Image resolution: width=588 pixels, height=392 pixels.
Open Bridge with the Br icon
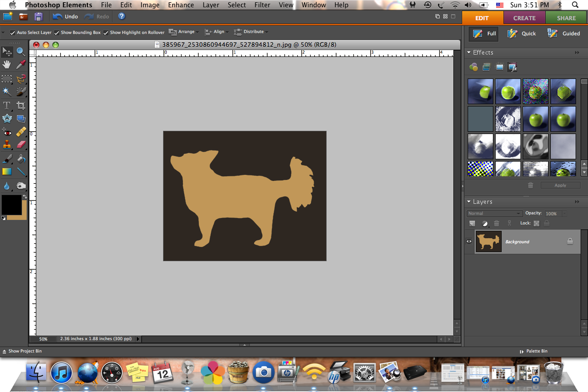(23, 17)
